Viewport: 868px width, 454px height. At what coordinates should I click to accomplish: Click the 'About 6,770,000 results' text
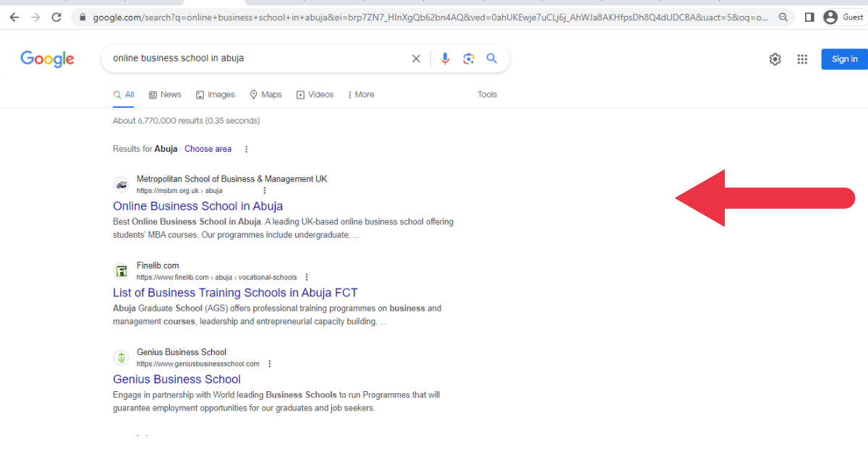pos(186,121)
